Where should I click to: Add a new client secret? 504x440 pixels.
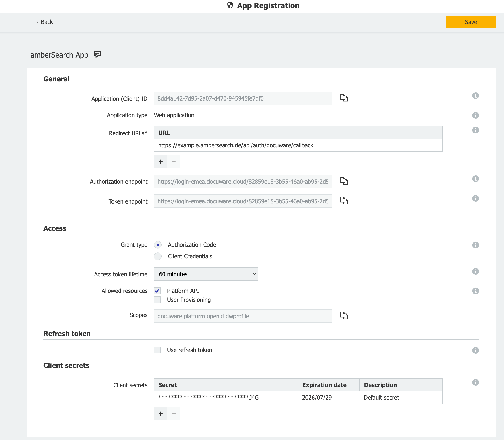point(161,414)
